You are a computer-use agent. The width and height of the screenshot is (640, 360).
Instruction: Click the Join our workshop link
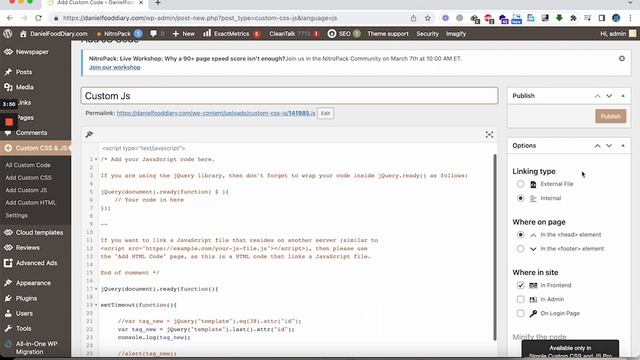[x=115, y=67]
